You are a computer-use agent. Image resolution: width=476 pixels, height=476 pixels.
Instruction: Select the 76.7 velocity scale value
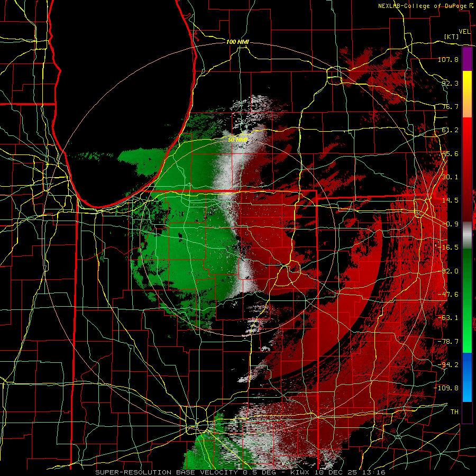450,106
